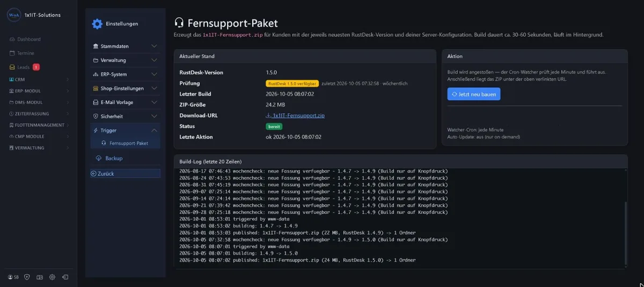
Task: Start build with Jetzt neu bauen
Action: [x=474, y=94]
